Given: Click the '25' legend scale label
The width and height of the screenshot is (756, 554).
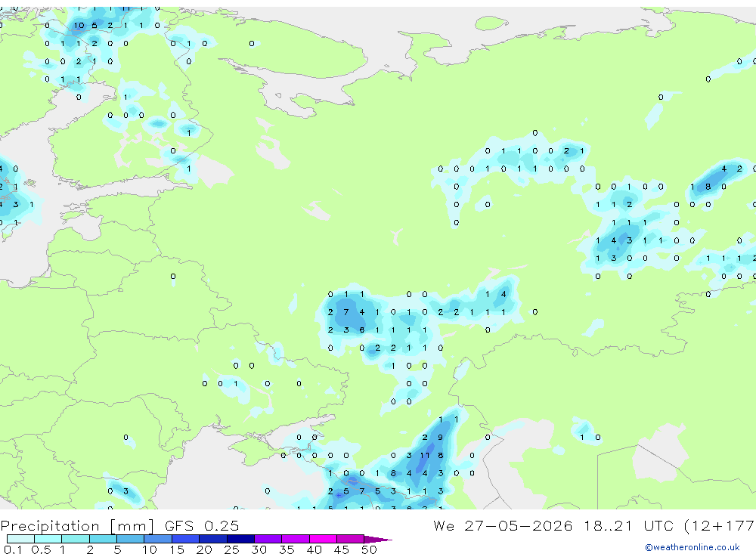Looking at the screenshot, I should [x=231, y=549].
